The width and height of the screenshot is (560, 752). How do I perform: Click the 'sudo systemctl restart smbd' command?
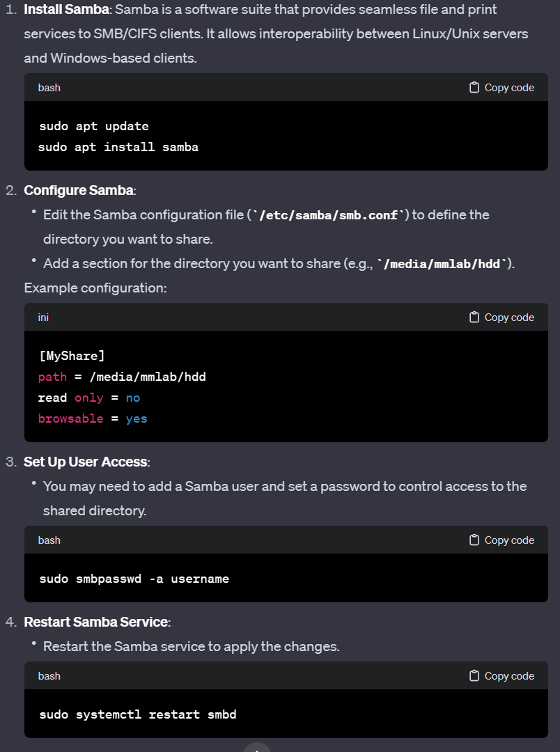(138, 714)
